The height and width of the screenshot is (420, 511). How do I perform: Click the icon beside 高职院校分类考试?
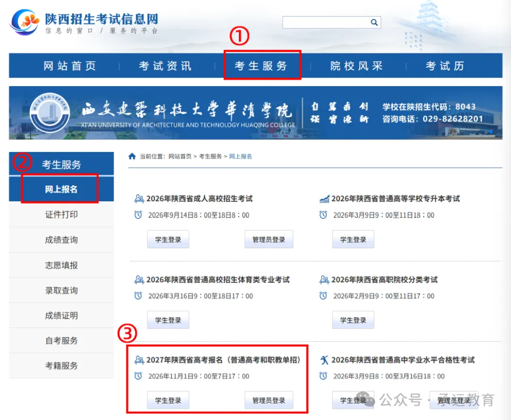[x=324, y=279]
